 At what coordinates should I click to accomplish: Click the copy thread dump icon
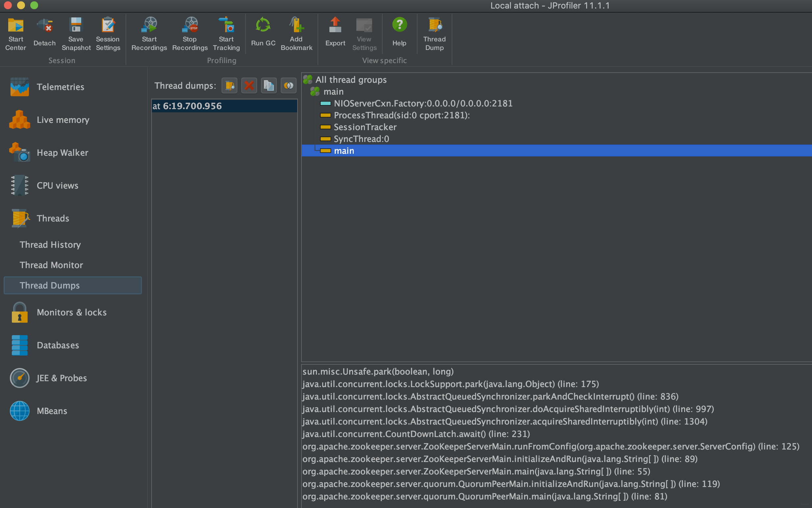tap(269, 86)
